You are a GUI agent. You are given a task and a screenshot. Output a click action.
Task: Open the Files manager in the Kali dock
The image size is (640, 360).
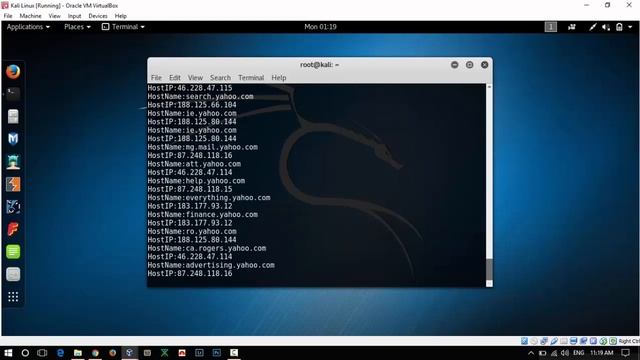click(x=13, y=117)
